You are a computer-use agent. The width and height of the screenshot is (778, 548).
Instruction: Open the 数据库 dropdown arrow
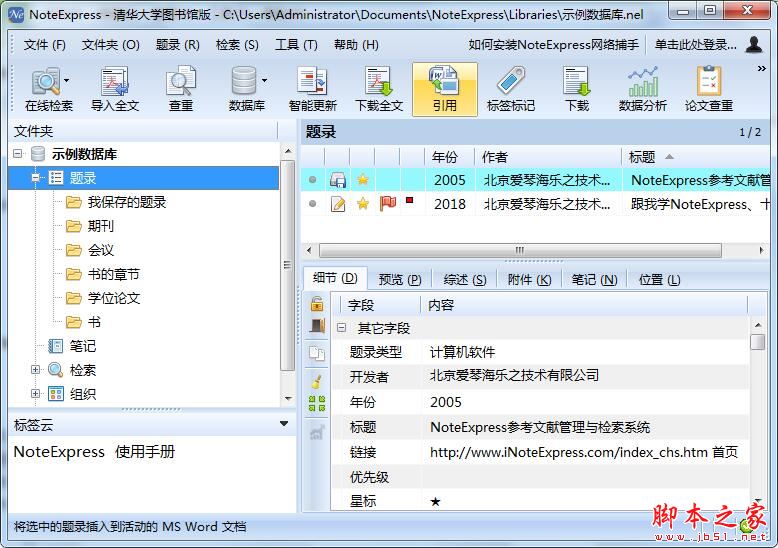[x=264, y=80]
